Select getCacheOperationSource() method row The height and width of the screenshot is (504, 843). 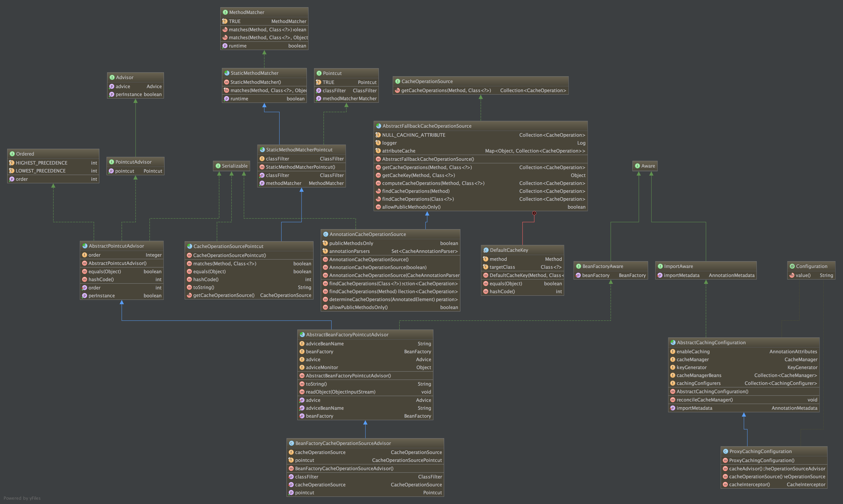[249, 296]
